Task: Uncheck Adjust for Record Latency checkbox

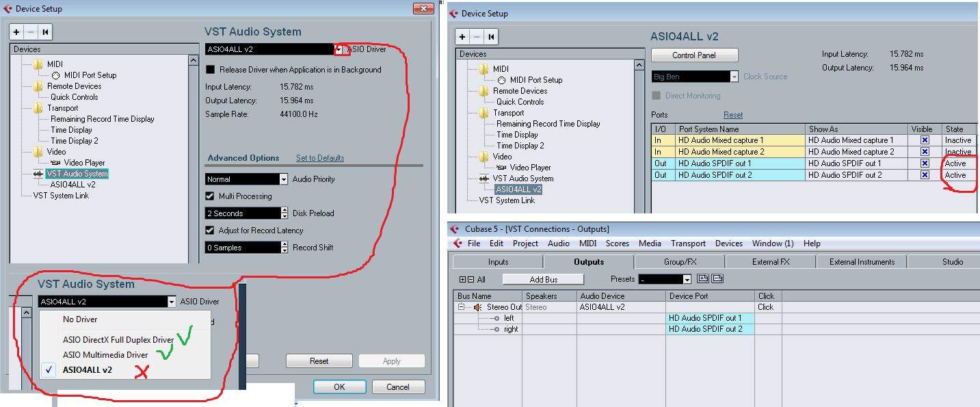Action: [x=211, y=231]
